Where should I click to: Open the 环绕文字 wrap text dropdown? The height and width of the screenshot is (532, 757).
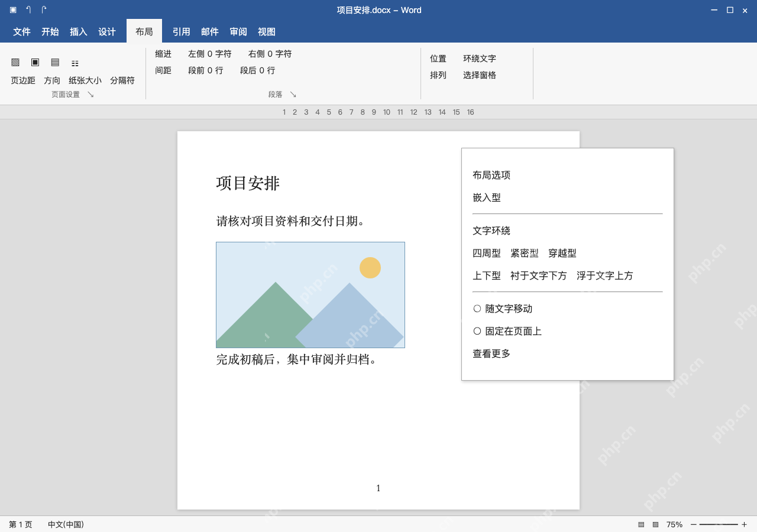click(x=480, y=59)
